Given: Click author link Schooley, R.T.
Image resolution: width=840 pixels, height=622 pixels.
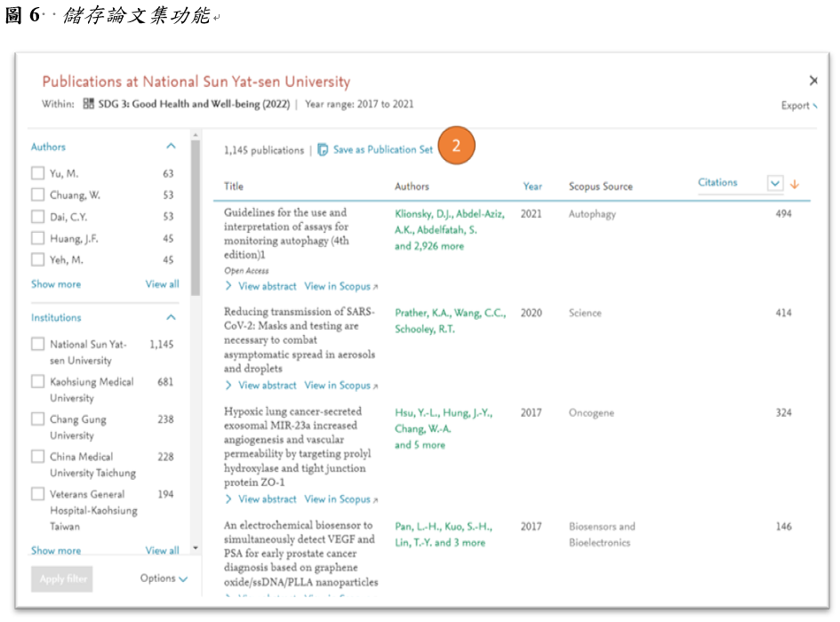Looking at the screenshot, I should (x=425, y=329).
